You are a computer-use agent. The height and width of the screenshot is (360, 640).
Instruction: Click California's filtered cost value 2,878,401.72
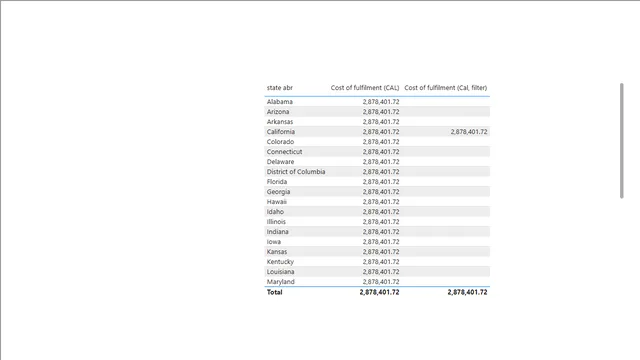coord(469,132)
